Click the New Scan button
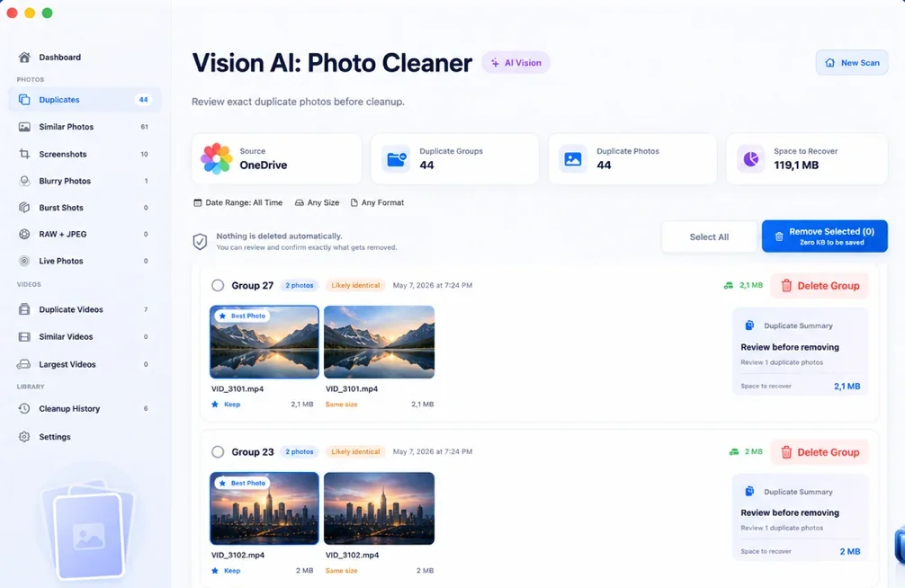The width and height of the screenshot is (905, 588). (x=852, y=62)
